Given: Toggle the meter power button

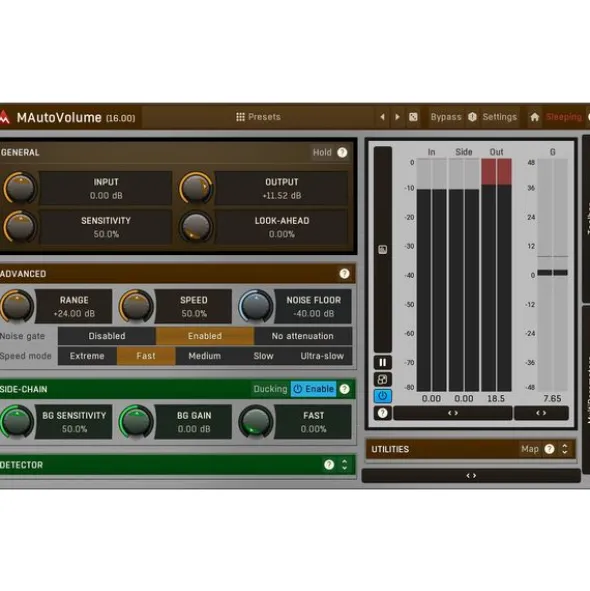Looking at the screenshot, I should pos(382,396).
